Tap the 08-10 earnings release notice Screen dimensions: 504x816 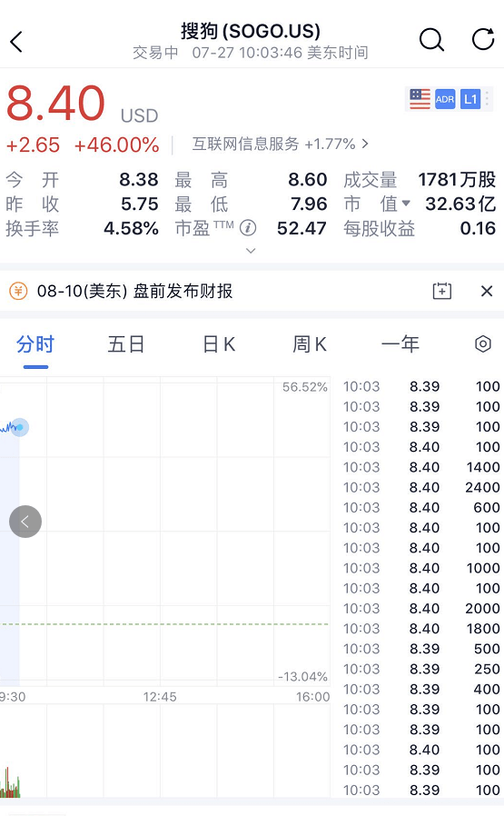[x=134, y=291]
